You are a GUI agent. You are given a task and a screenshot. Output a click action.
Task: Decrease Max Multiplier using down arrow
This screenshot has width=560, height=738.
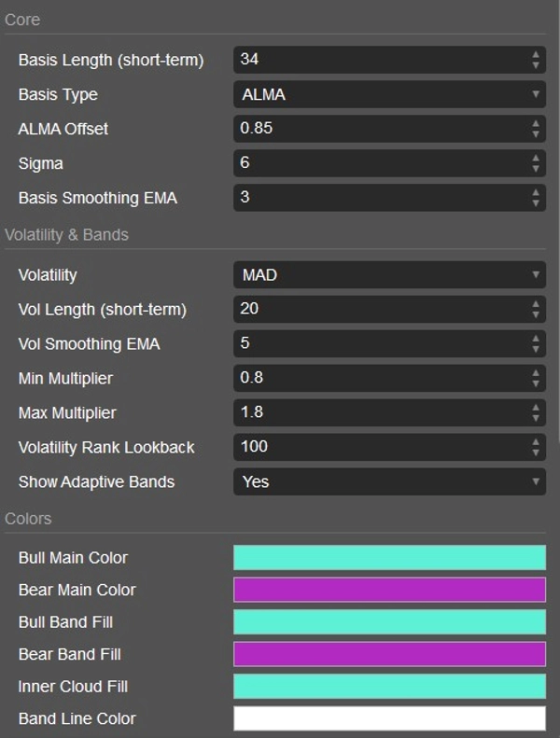coord(536,418)
